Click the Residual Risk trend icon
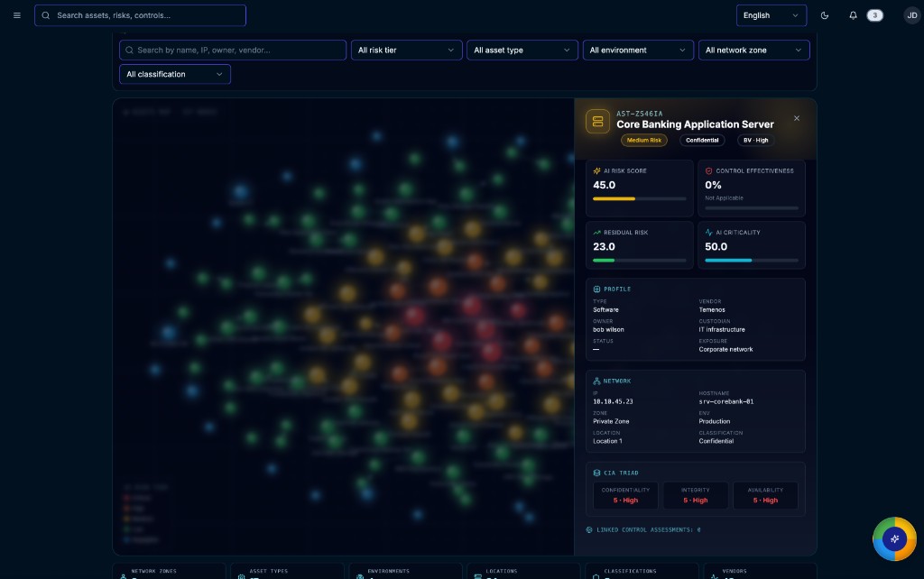 (597, 233)
